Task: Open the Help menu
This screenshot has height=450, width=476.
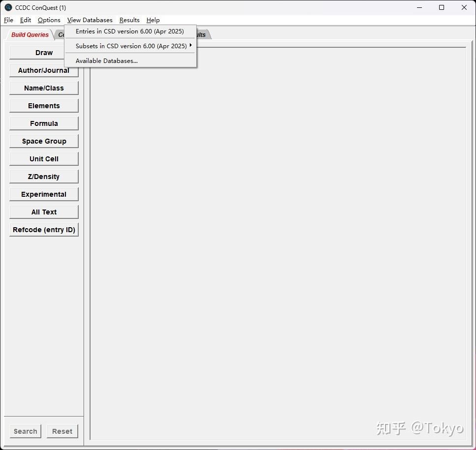Action: (x=153, y=20)
